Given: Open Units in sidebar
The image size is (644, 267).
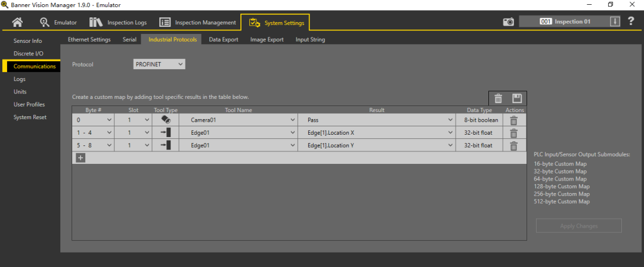Looking at the screenshot, I should (x=20, y=92).
